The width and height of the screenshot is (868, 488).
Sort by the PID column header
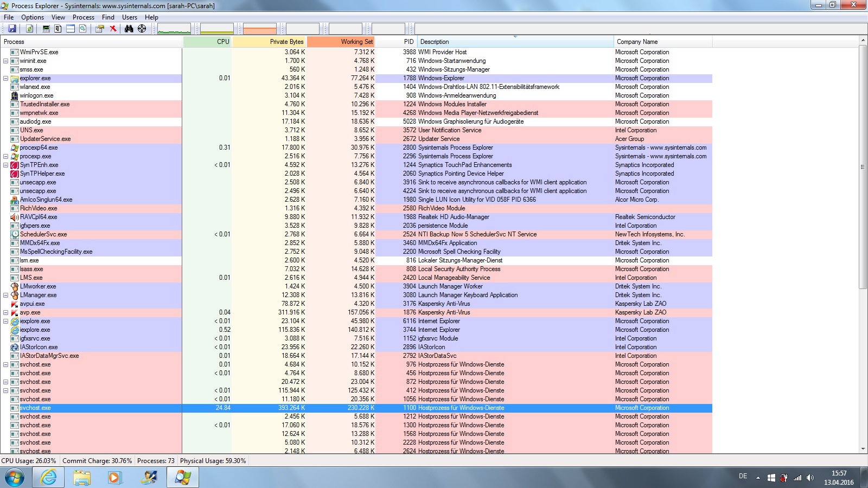point(397,42)
